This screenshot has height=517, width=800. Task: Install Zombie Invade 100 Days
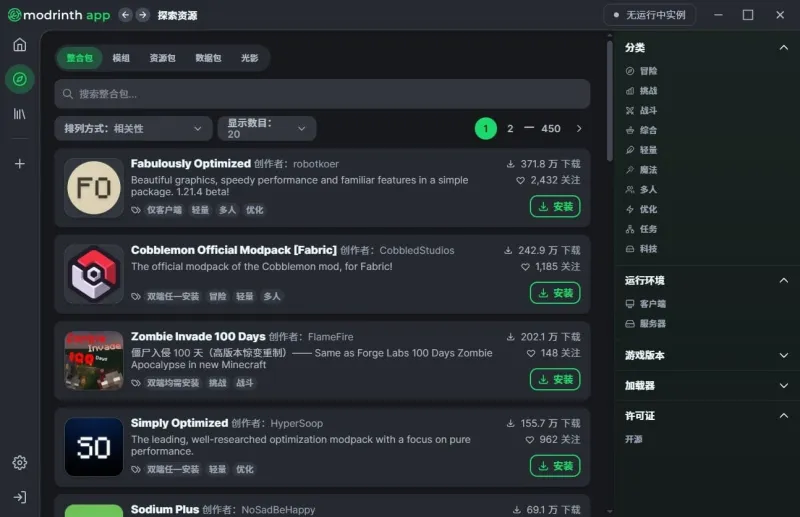(x=555, y=379)
